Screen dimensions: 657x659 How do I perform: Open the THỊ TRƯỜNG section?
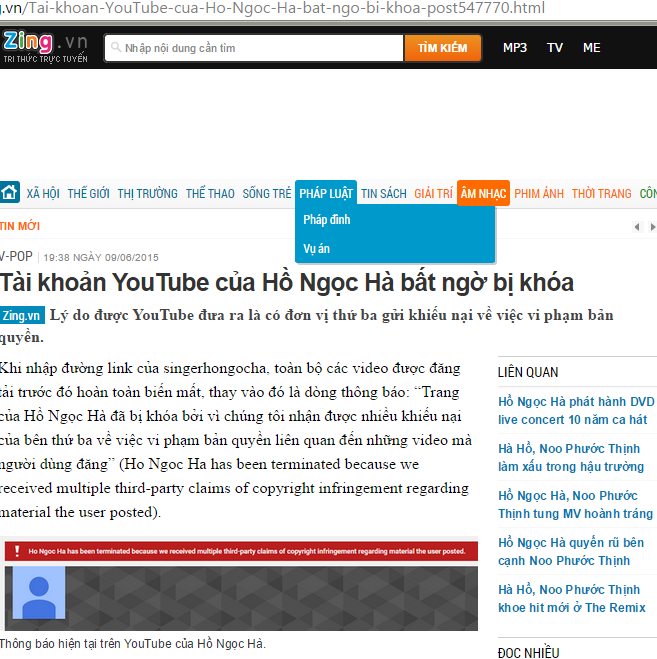pyautogui.click(x=148, y=193)
